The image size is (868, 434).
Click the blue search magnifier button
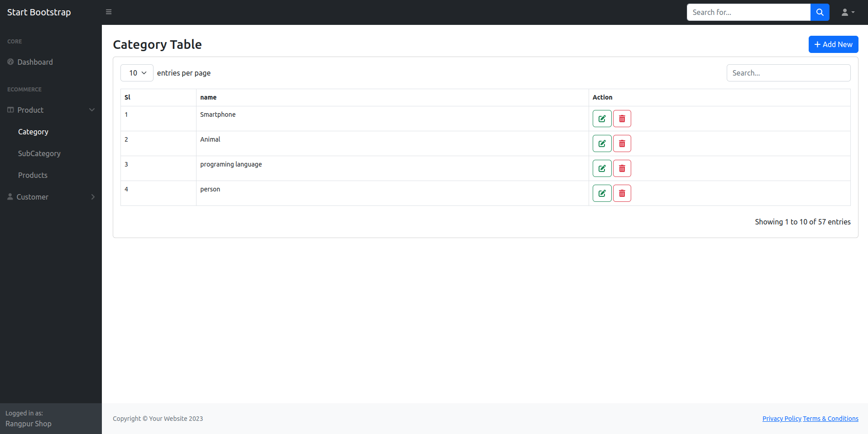820,12
